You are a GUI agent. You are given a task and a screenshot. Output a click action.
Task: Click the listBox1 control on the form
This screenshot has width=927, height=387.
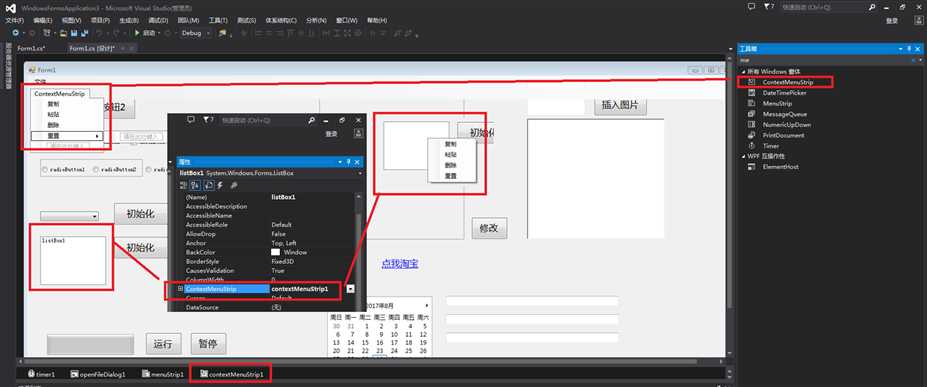pos(73,261)
